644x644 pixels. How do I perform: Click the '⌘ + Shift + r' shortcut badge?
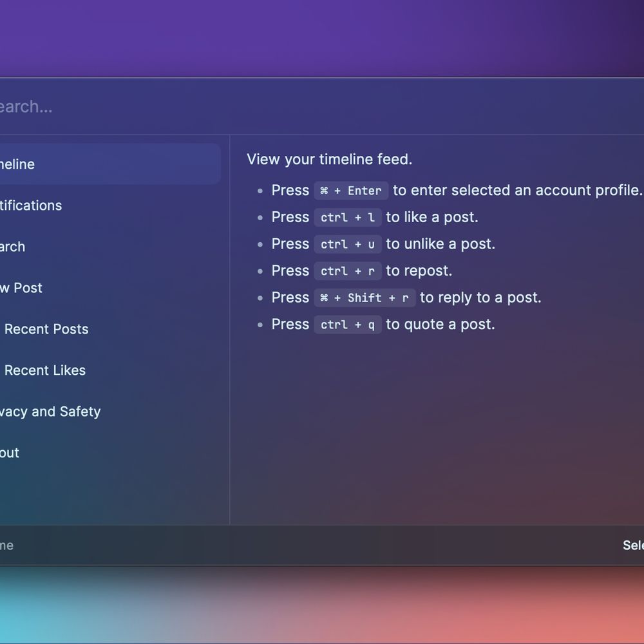(x=365, y=298)
